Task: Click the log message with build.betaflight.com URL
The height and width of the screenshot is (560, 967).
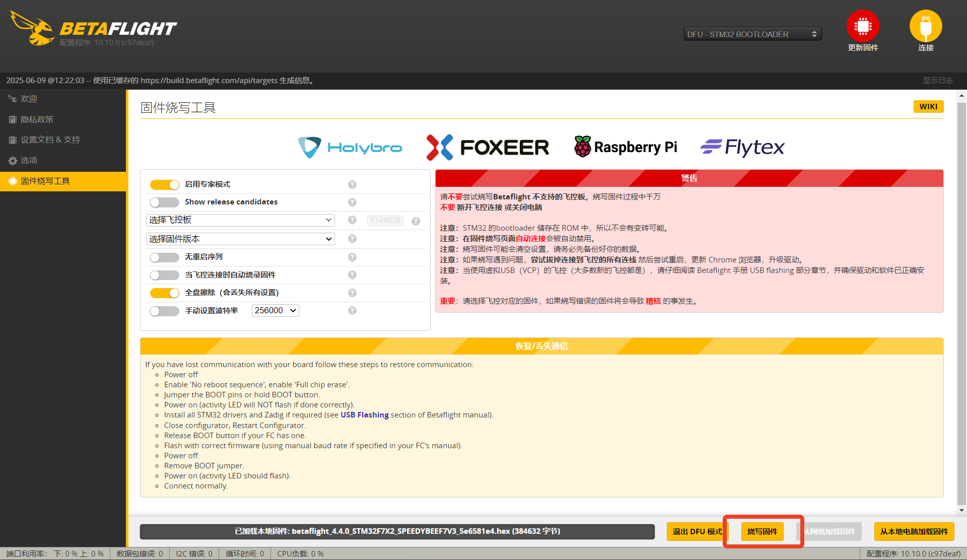Action: click(161, 81)
